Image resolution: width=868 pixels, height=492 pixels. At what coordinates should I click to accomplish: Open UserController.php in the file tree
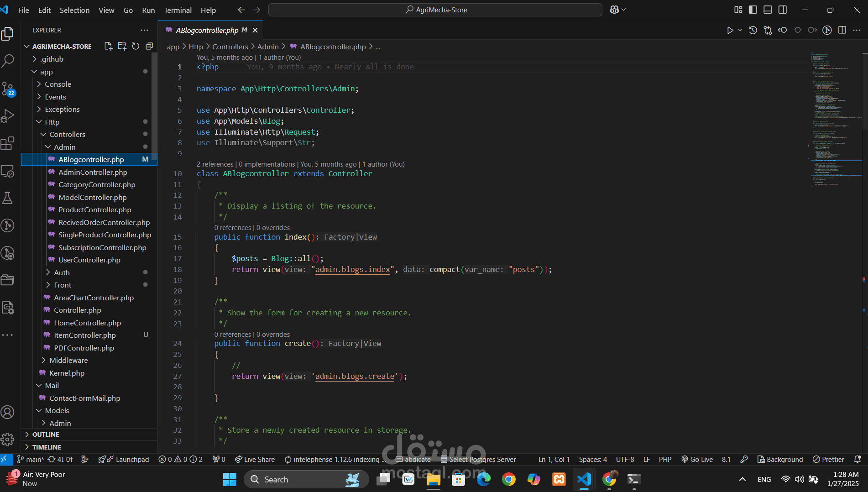click(89, 260)
